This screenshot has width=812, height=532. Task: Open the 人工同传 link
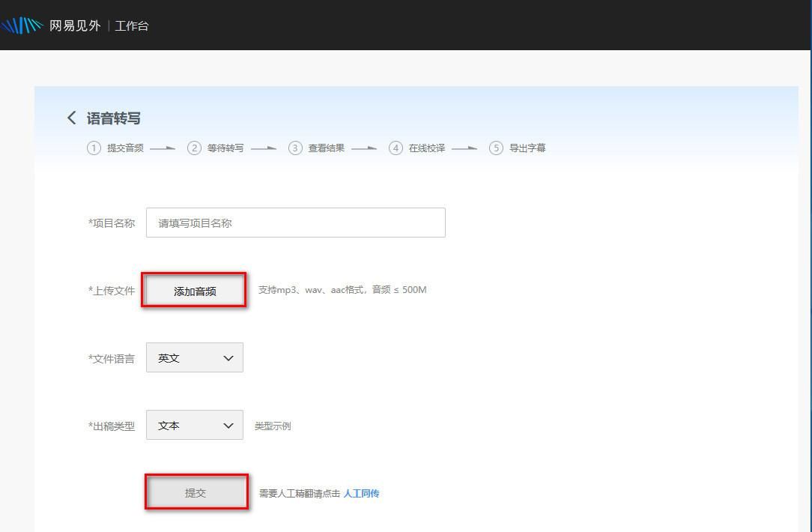point(361,493)
